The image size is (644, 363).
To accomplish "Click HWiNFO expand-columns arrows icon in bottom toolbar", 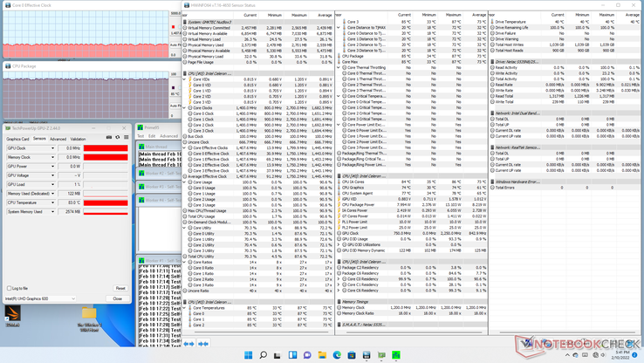I will (189, 344).
